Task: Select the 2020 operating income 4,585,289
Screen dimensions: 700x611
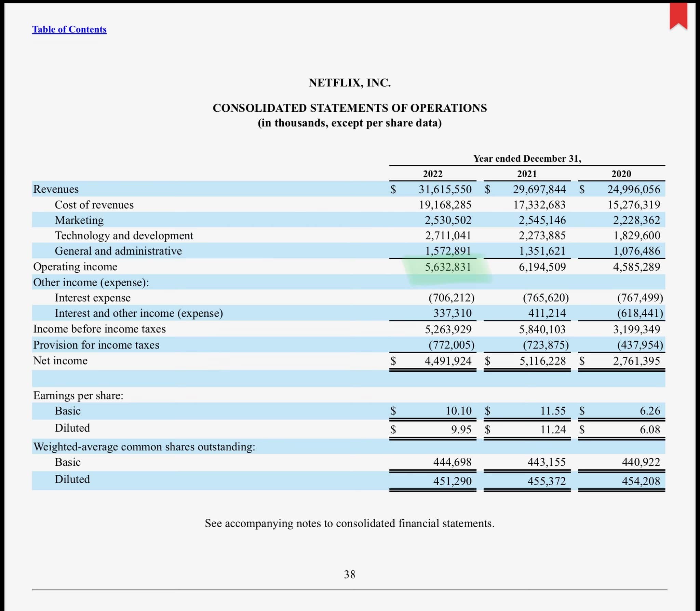Action: coord(636,267)
